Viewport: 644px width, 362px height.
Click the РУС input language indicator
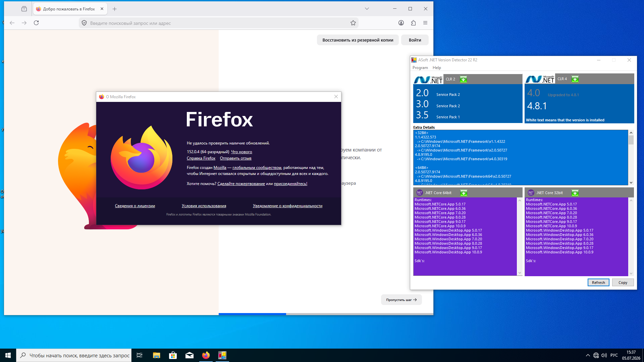pyautogui.click(x=614, y=355)
